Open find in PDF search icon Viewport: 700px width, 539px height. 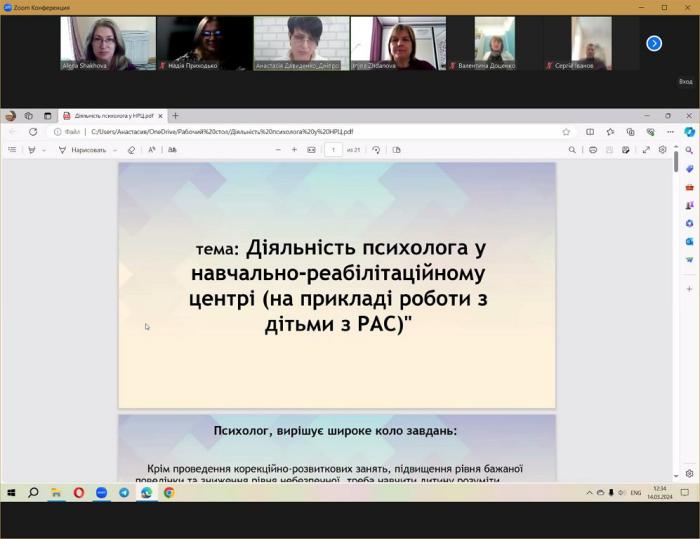pos(572,150)
